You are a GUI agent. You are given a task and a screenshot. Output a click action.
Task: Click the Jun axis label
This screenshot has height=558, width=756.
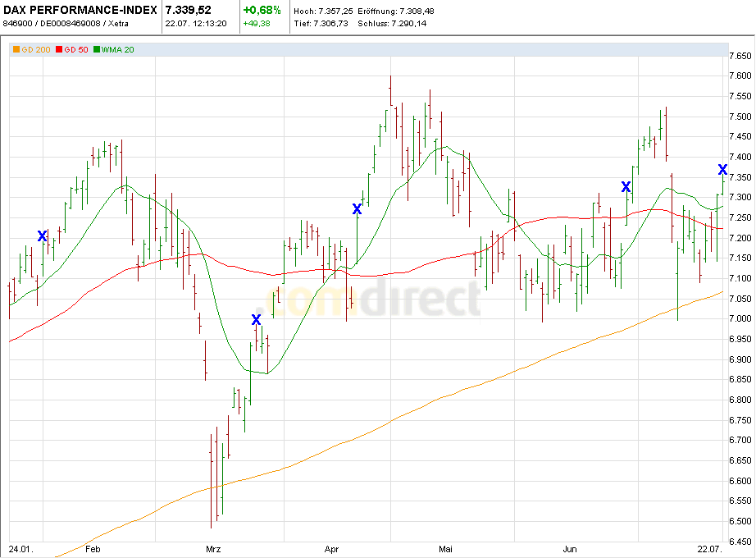pyautogui.click(x=570, y=549)
